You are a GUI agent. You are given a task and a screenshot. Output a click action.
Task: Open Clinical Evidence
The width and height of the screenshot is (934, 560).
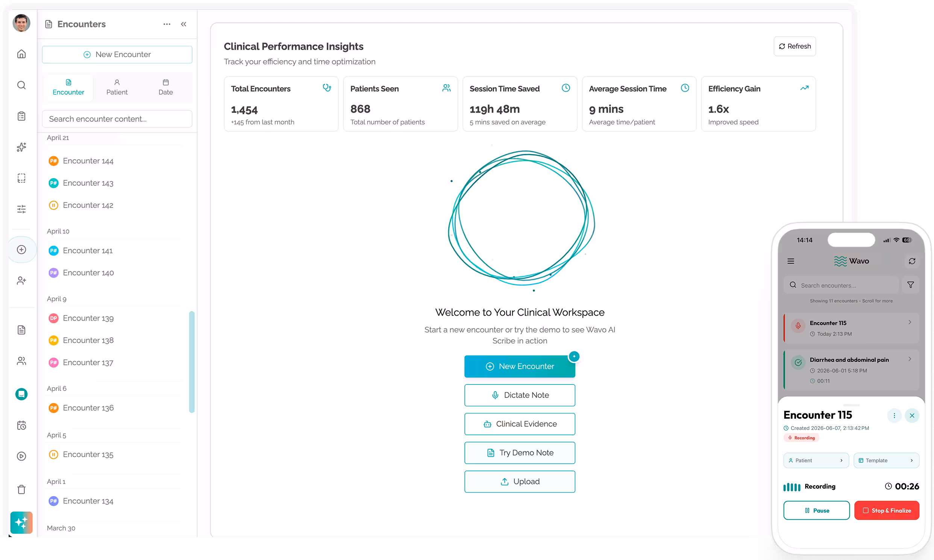tap(520, 424)
